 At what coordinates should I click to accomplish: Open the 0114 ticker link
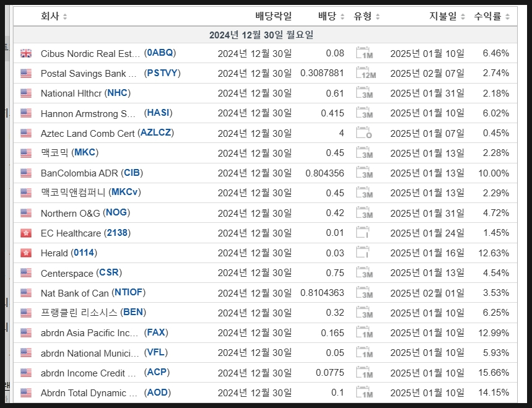84,253
